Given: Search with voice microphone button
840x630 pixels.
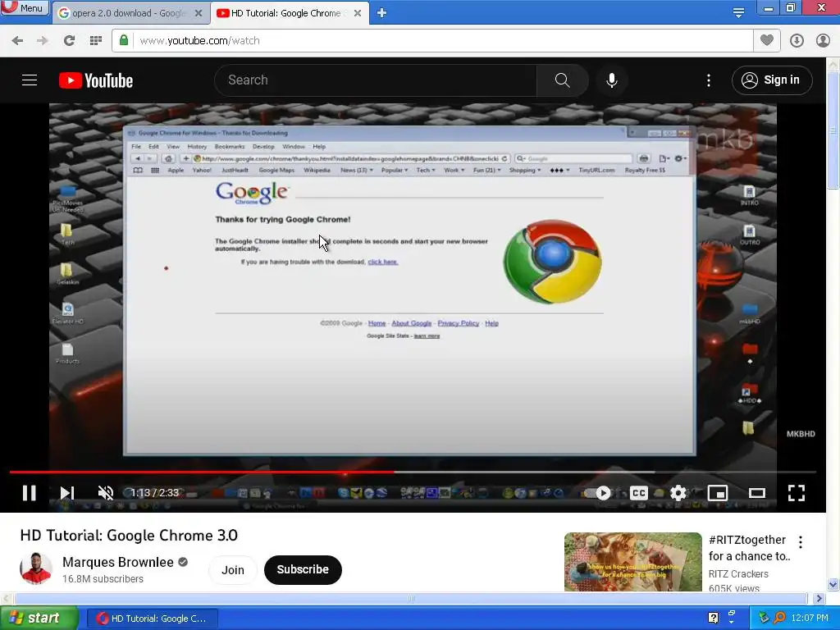Looking at the screenshot, I should pyautogui.click(x=611, y=80).
